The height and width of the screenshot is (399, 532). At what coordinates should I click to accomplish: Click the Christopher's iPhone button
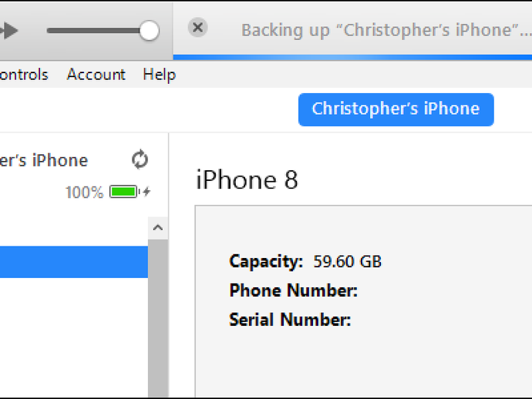(396, 109)
